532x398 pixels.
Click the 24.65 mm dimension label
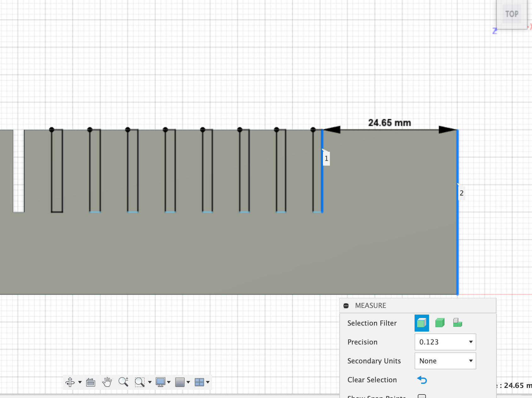(389, 122)
